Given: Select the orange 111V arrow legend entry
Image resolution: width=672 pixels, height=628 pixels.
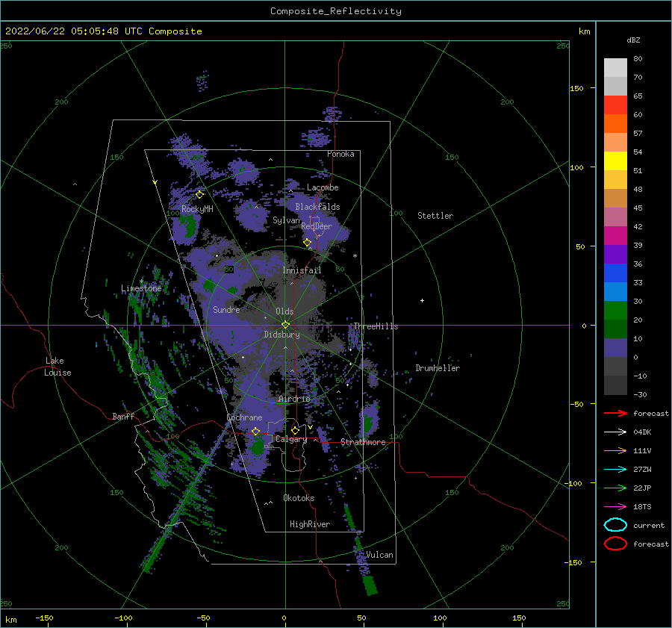Looking at the screenshot, I should (615, 450).
